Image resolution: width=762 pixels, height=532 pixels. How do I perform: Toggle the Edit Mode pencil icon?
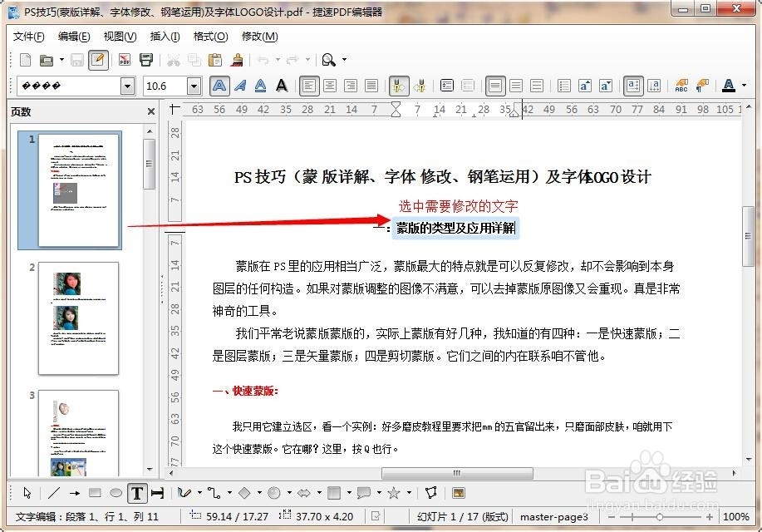pos(99,60)
